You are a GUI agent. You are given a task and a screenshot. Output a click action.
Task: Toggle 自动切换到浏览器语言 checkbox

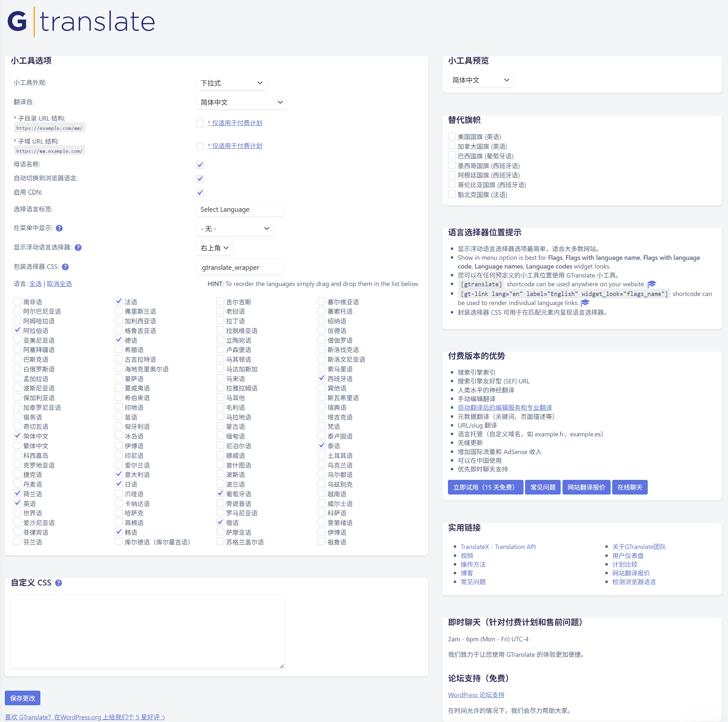(200, 179)
